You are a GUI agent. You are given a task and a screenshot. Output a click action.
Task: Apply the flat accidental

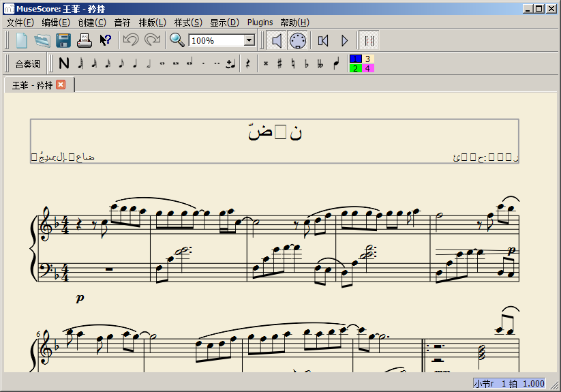[307, 63]
